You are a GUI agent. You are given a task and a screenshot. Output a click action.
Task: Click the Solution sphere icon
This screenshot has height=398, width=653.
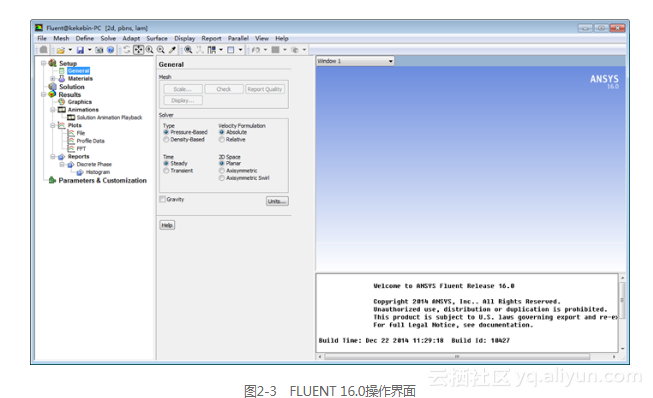(52, 87)
